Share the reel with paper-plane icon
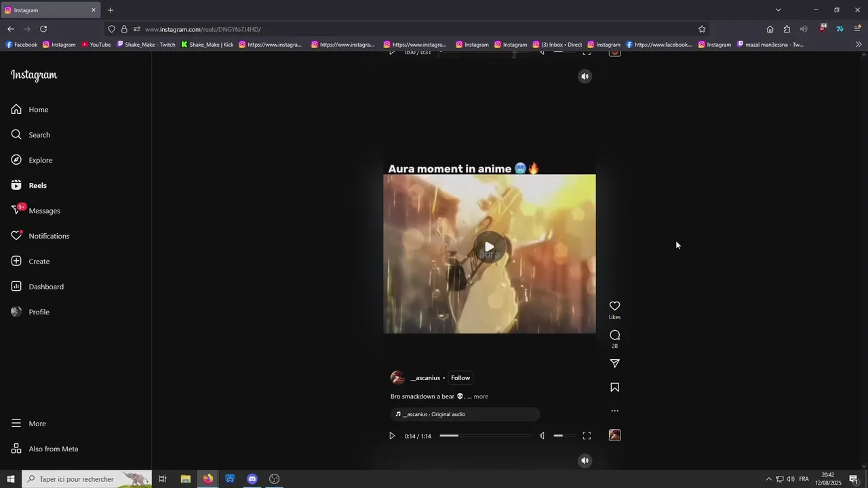The width and height of the screenshot is (868, 488). 614,364
